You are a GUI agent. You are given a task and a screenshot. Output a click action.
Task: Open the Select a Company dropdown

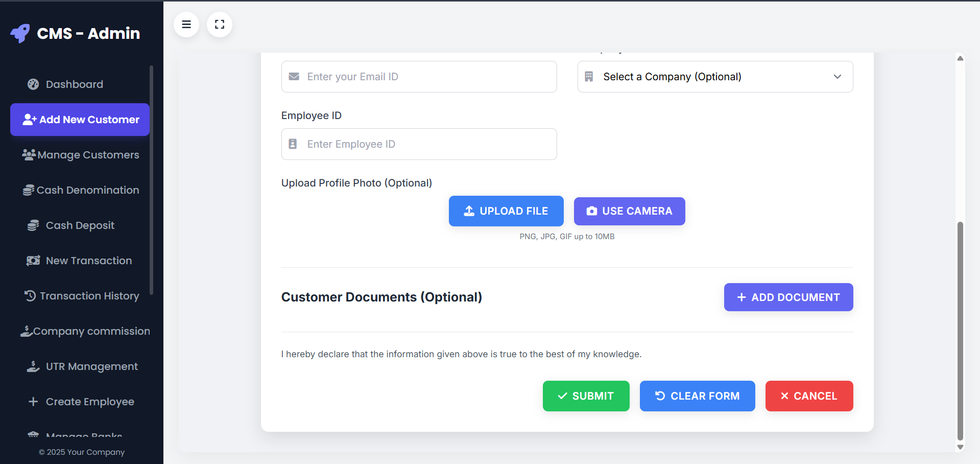tap(714, 77)
